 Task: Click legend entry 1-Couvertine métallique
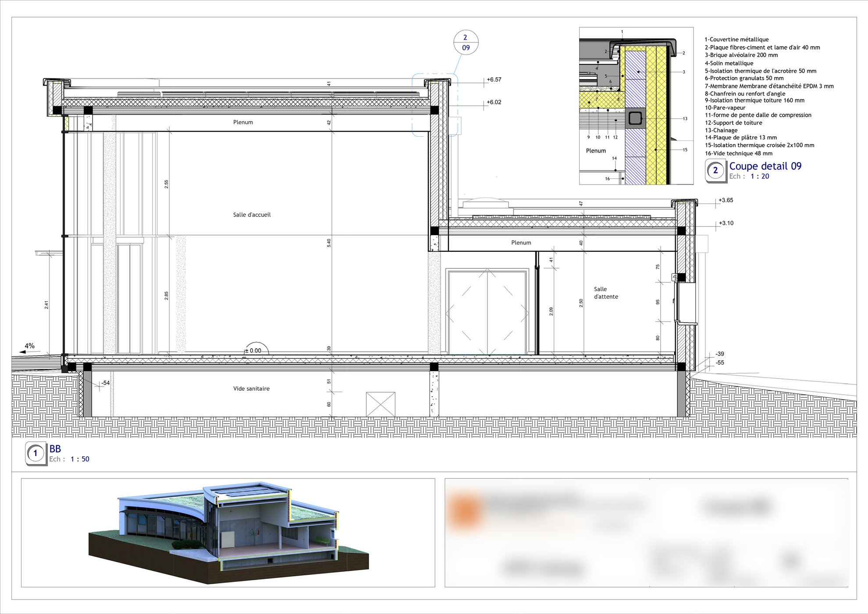click(x=736, y=39)
